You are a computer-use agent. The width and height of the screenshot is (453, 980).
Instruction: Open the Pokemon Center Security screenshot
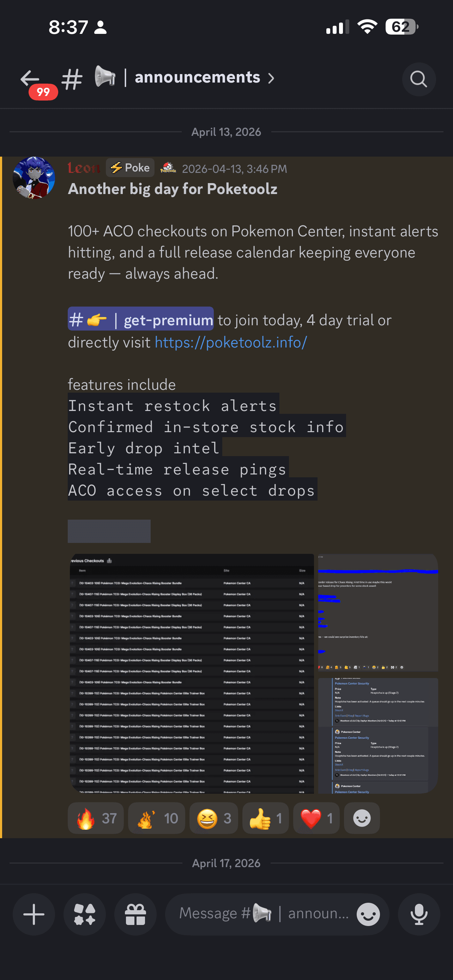pos(378,736)
